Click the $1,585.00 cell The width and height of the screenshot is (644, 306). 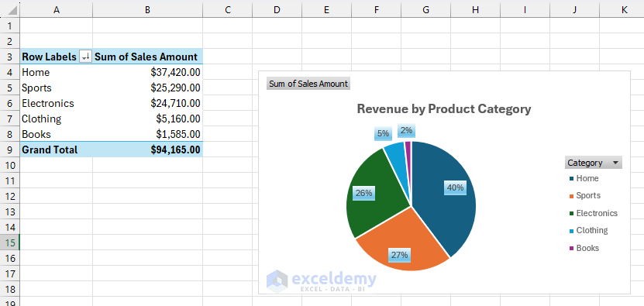coord(147,134)
